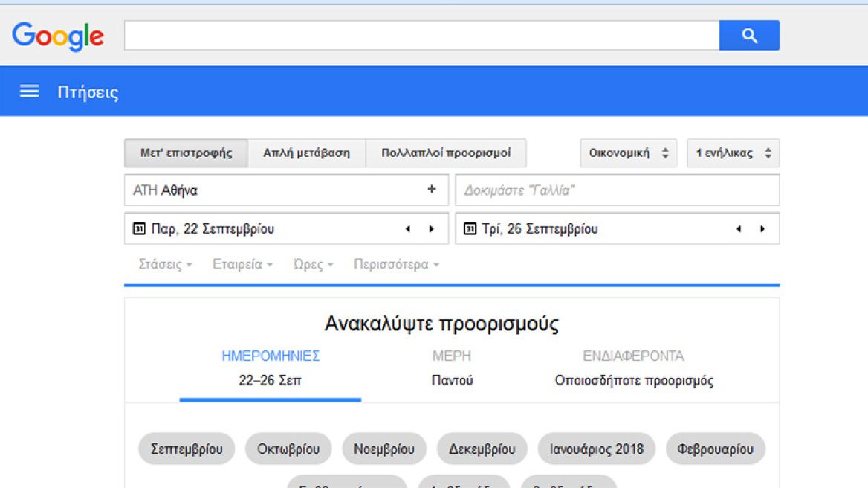Select the 'Ιανουάριος 2018' month chip
Screen dimensions: 868x488
599,448
